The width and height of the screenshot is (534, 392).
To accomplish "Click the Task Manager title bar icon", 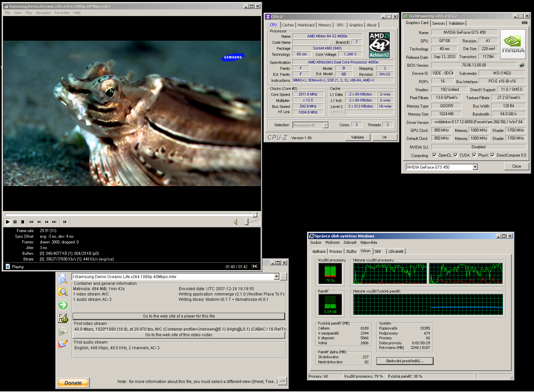I will (x=312, y=236).
